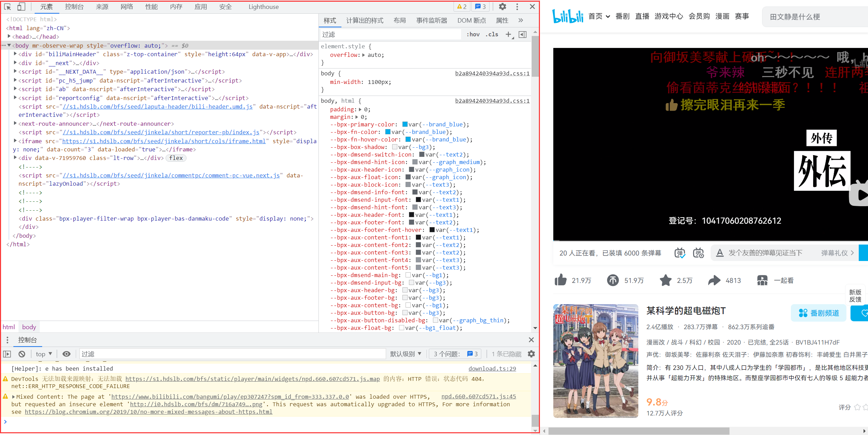The height and width of the screenshot is (435, 868).
Task: Switch to the 控制台 tab in DevTools
Action: click(74, 7)
